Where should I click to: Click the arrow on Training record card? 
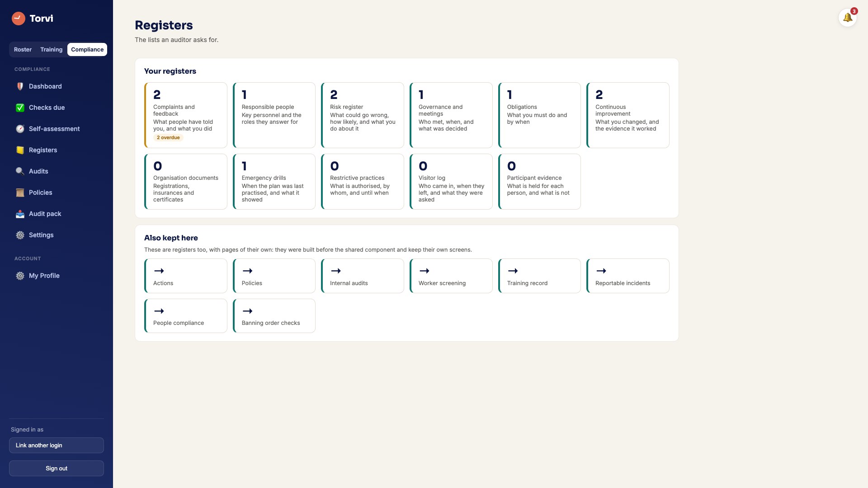[513, 271]
